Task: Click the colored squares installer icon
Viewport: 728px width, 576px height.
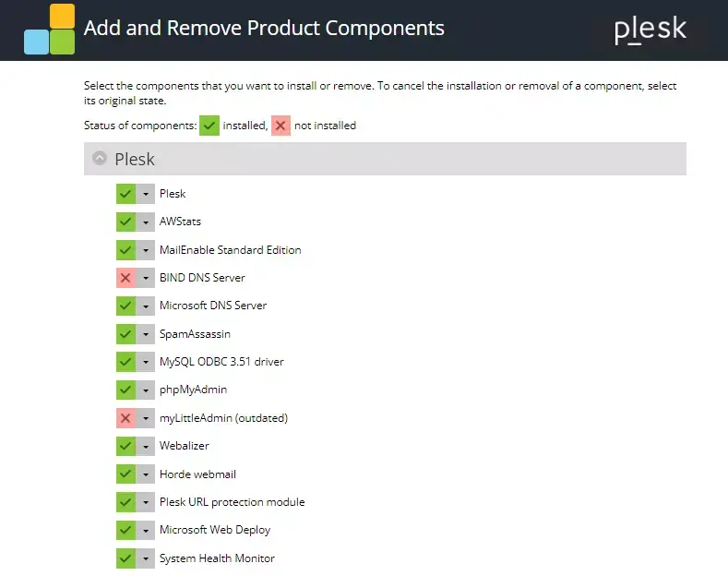Action: tap(49, 30)
